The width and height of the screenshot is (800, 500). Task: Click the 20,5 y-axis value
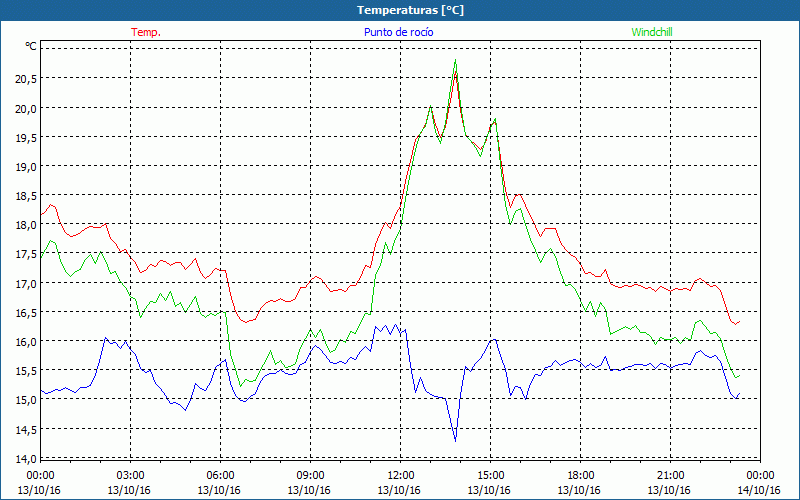coord(24,79)
